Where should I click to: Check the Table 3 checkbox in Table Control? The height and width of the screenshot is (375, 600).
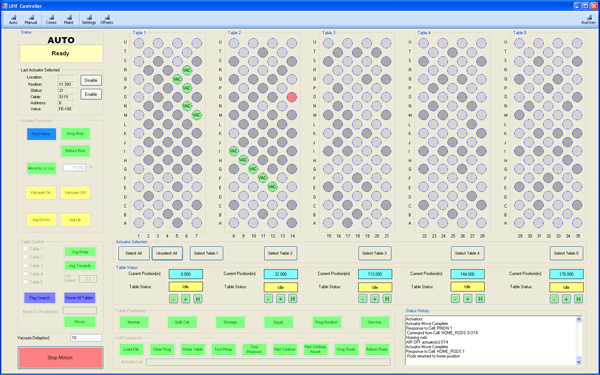[x=25, y=266]
